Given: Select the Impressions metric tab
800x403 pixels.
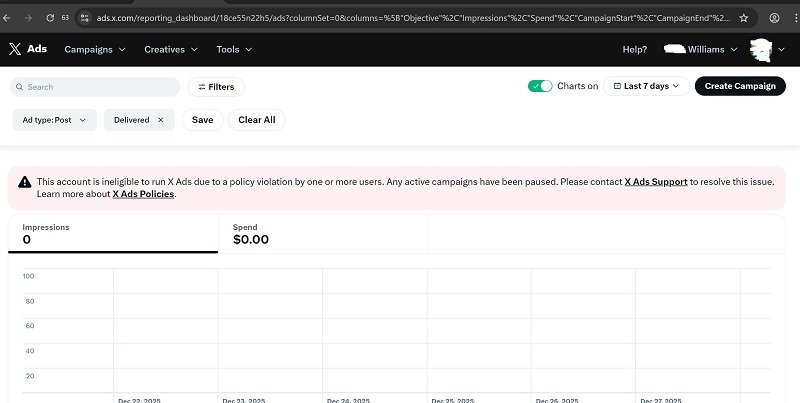Looking at the screenshot, I should 113,234.
